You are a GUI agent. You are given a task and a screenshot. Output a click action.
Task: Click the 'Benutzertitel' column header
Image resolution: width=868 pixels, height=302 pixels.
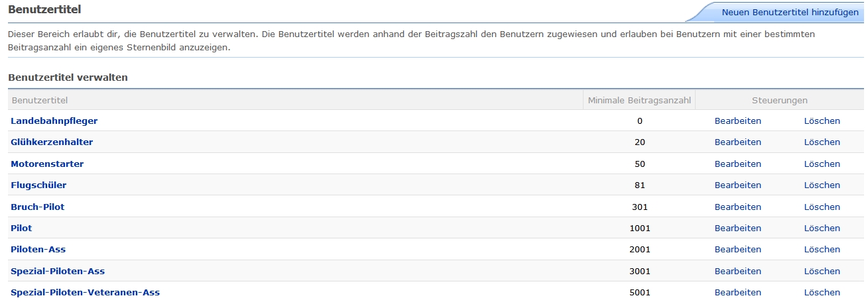point(40,100)
